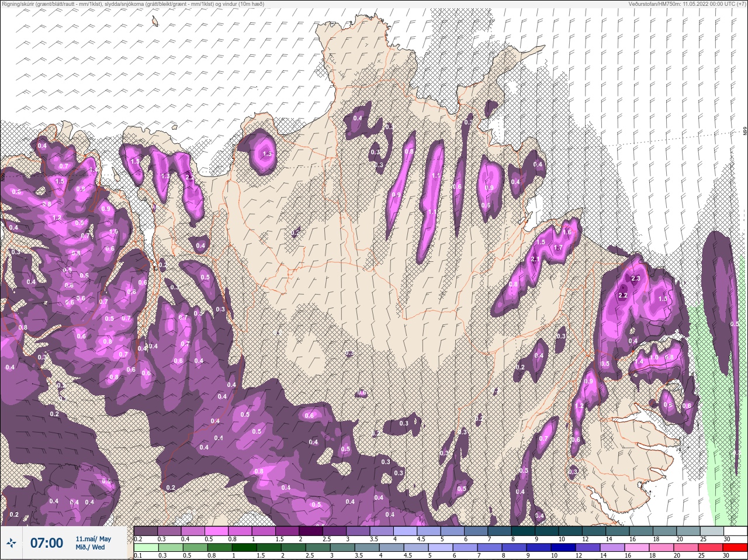Click the Veðurstofan compass logo icon

(12, 543)
